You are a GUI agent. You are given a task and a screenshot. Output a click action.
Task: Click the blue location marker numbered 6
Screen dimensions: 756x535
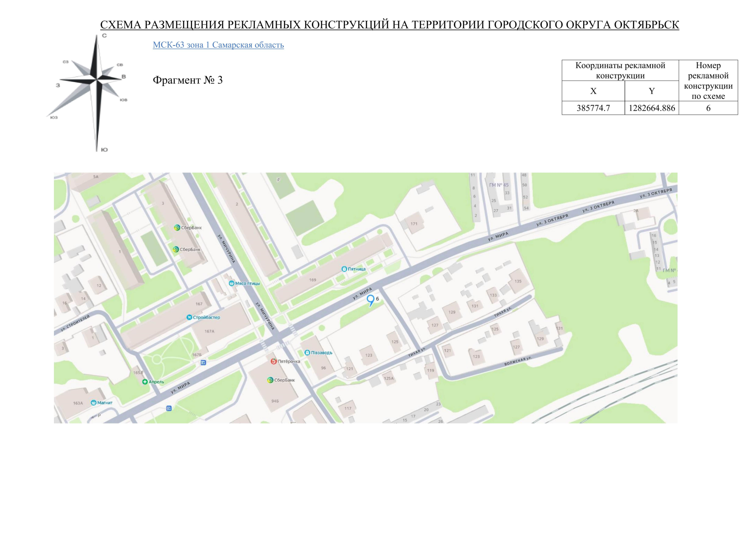point(370,300)
